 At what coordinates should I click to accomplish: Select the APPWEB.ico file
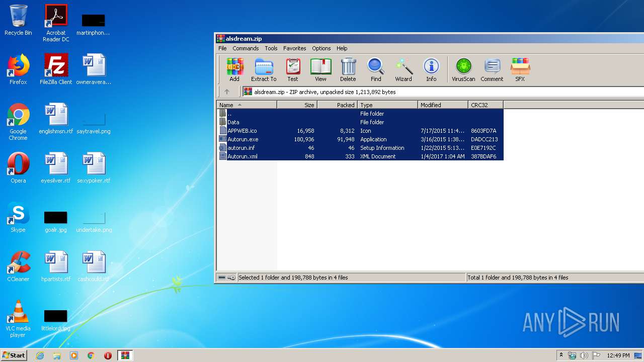pos(360,131)
